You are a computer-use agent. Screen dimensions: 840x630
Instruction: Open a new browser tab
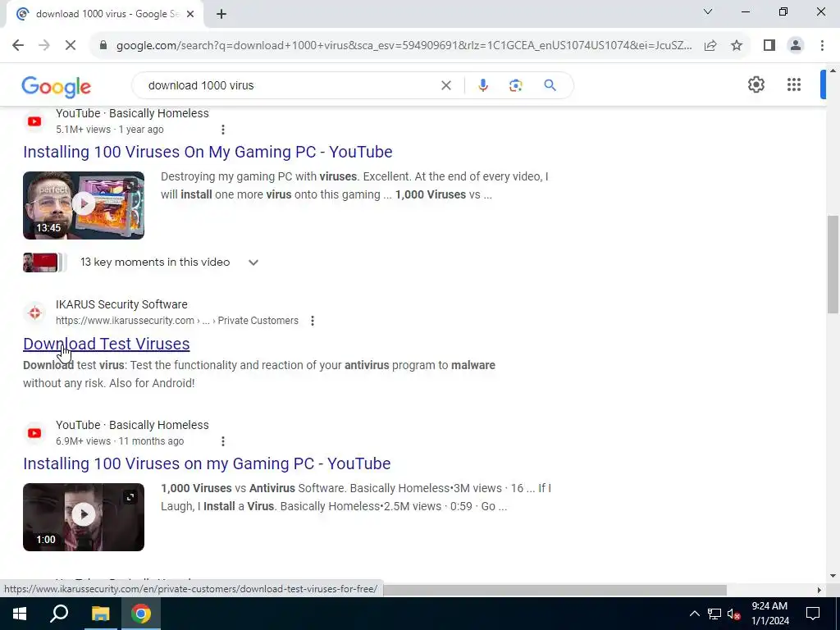[221, 15]
